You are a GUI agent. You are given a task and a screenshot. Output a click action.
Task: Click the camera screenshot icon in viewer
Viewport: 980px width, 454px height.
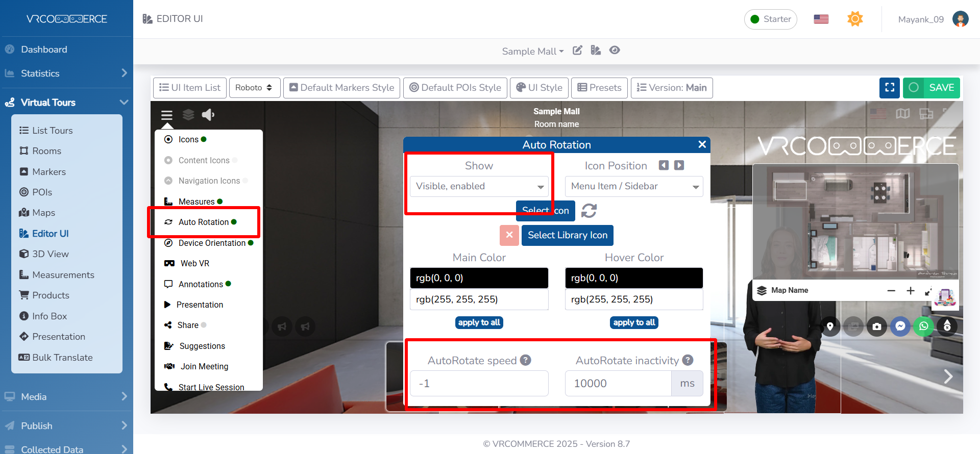[877, 326]
